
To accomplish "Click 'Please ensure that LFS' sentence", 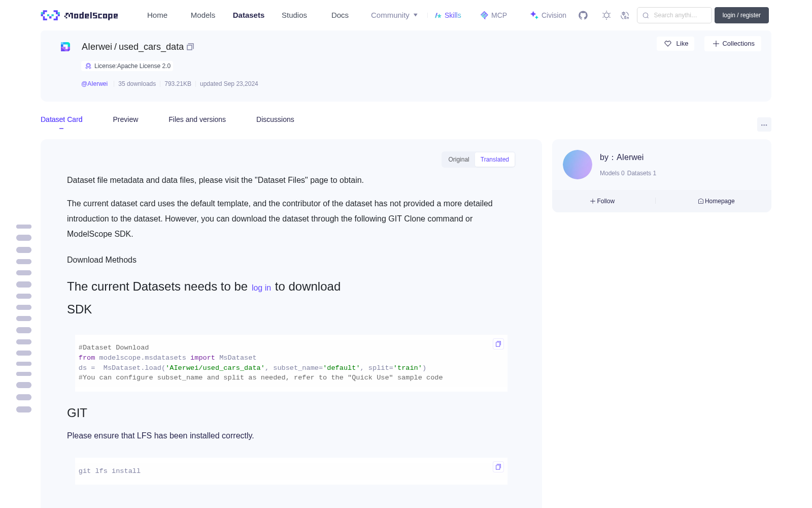I will click(160, 436).
